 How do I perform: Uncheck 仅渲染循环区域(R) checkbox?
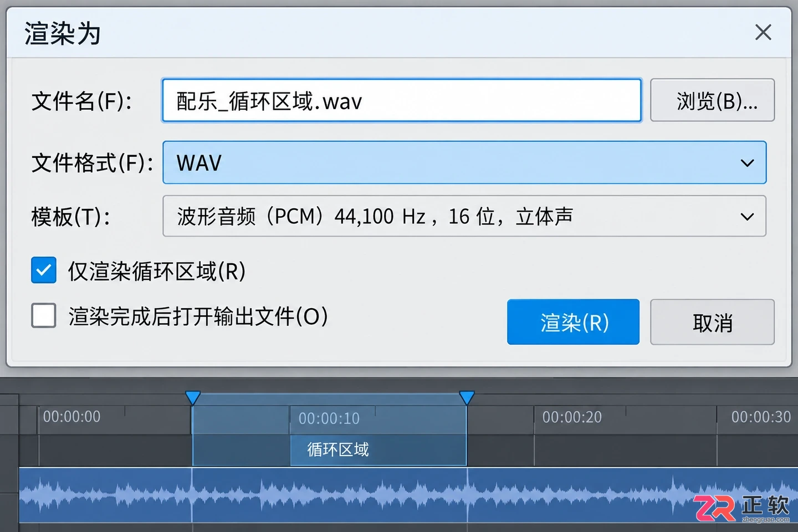point(44,270)
